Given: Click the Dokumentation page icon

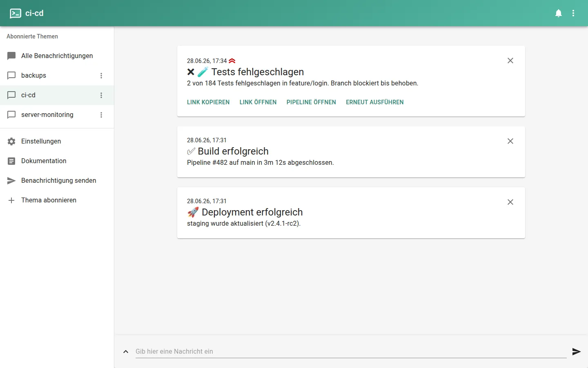Looking at the screenshot, I should coord(11,161).
